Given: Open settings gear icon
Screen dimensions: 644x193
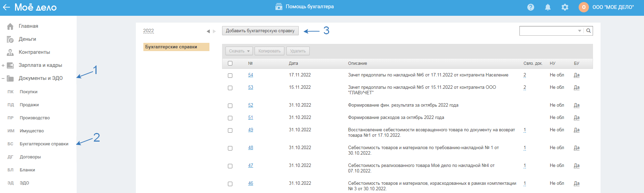Looking at the screenshot, I should pyautogui.click(x=565, y=7).
